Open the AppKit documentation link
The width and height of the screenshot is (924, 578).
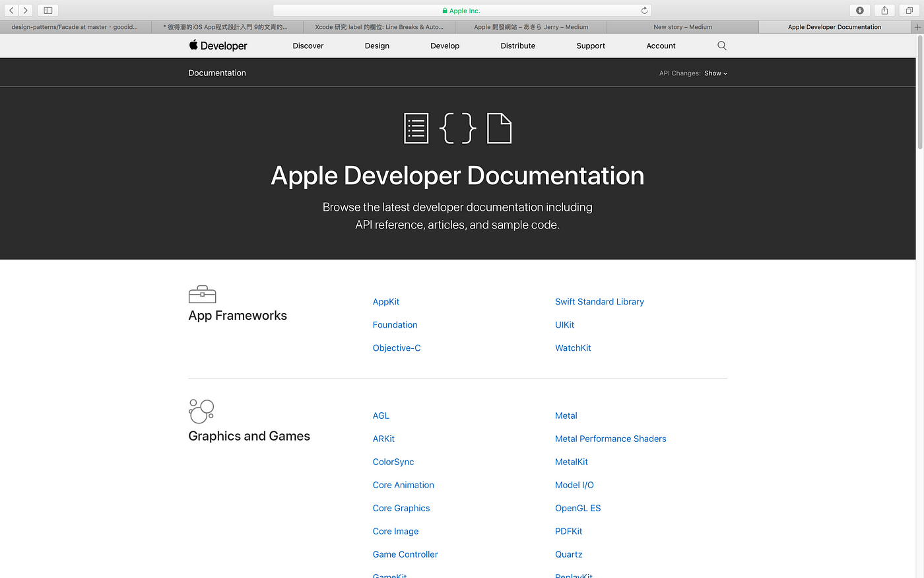pyautogui.click(x=386, y=301)
